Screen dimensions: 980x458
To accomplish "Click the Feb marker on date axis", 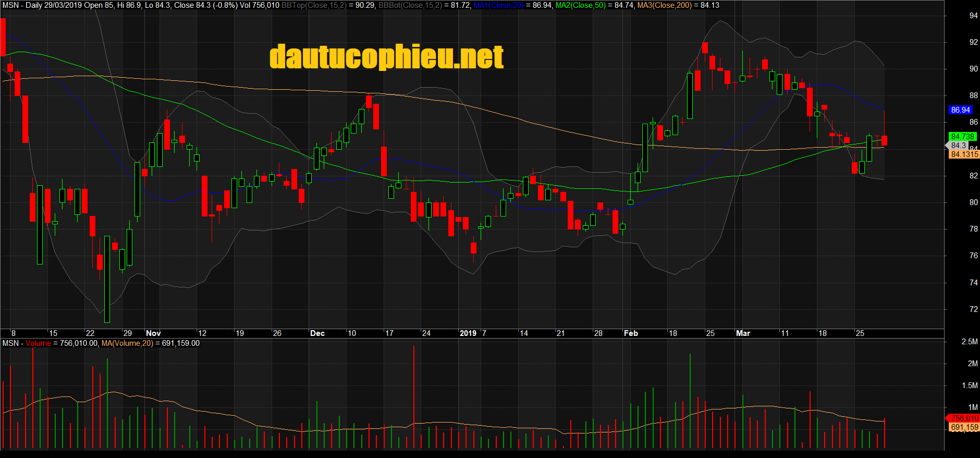I will (x=631, y=333).
